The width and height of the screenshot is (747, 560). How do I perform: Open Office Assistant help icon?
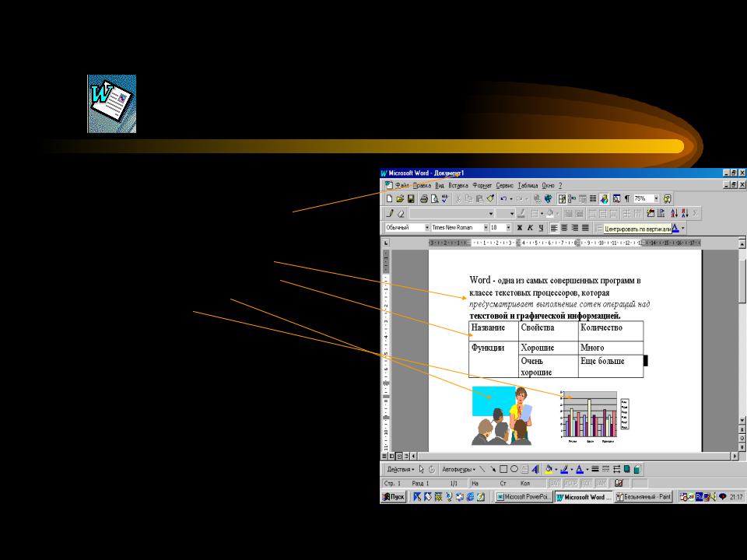pyautogui.click(x=667, y=198)
